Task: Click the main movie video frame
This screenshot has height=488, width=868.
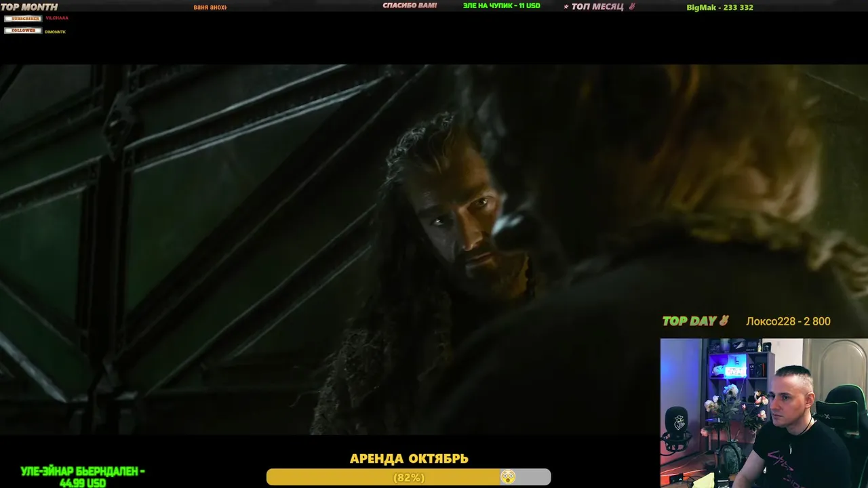Action: 434,249
